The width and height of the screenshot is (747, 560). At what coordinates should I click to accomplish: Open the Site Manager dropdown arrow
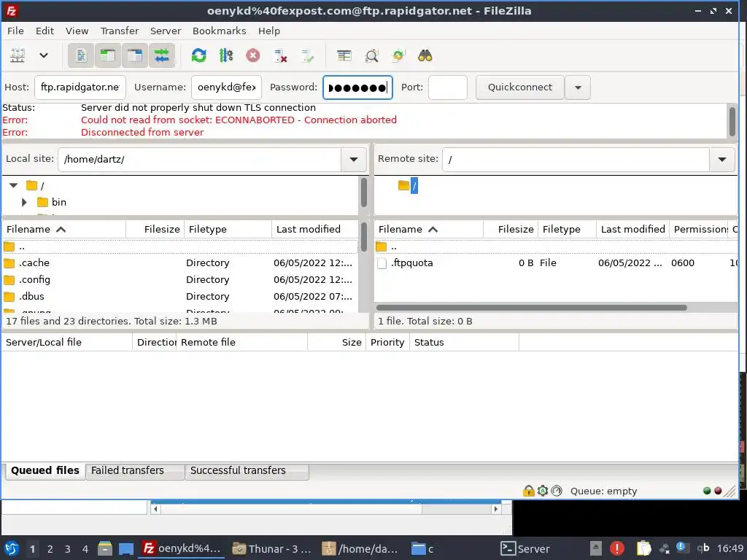coord(44,55)
